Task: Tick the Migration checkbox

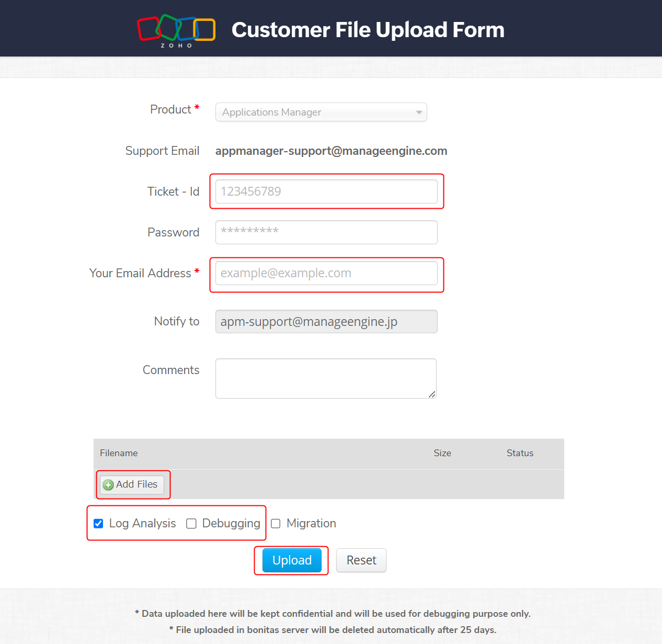Action: pos(276,524)
